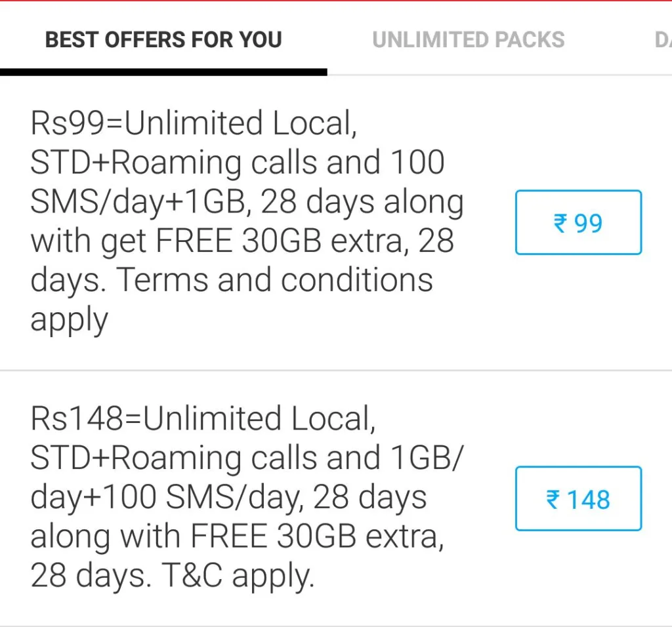Click the "Rs148=Unlimited Local" heading line
The image size is (672, 627).
coord(203,419)
